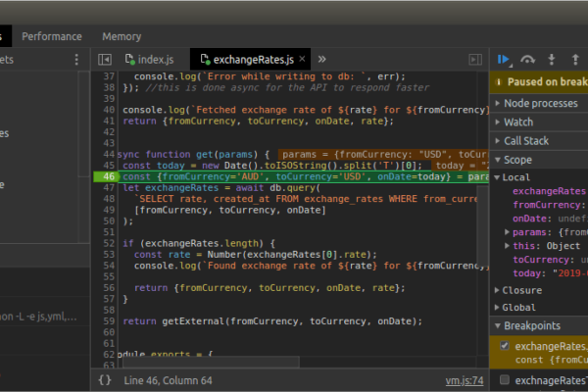Step over the next function call
This screenshot has width=588, height=392.
[x=527, y=59]
